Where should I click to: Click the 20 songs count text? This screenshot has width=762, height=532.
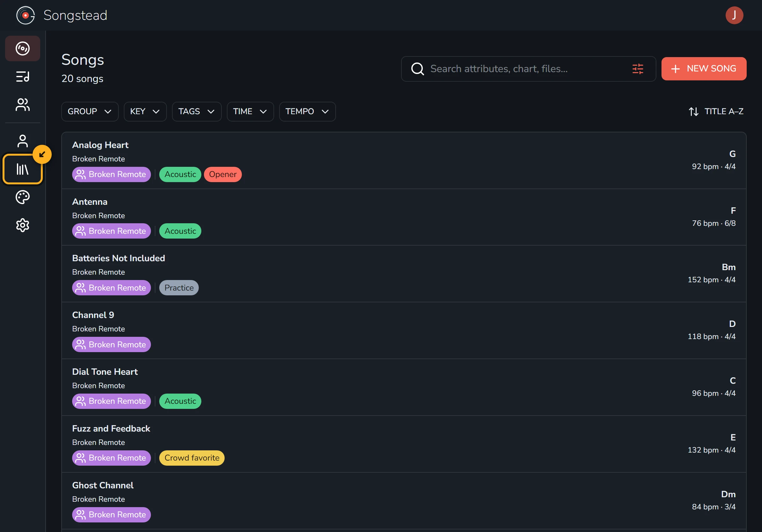[82, 78]
